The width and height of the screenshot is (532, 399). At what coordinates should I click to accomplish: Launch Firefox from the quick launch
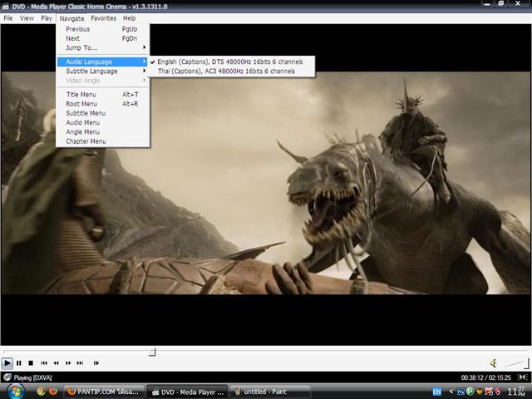(53, 392)
